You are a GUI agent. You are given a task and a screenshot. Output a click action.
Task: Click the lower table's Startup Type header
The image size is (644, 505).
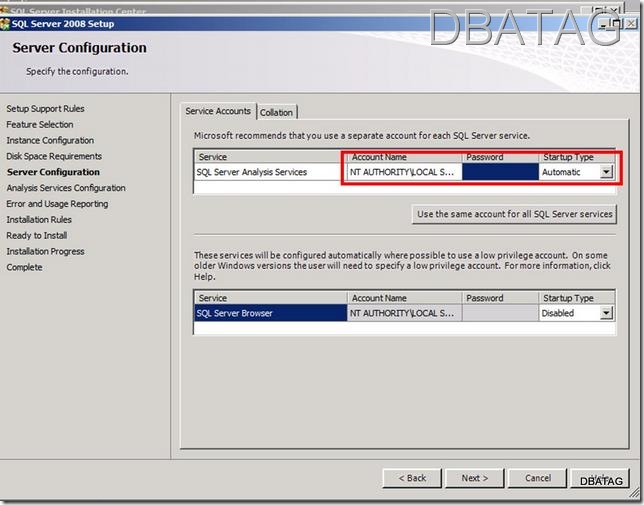coord(577,298)
